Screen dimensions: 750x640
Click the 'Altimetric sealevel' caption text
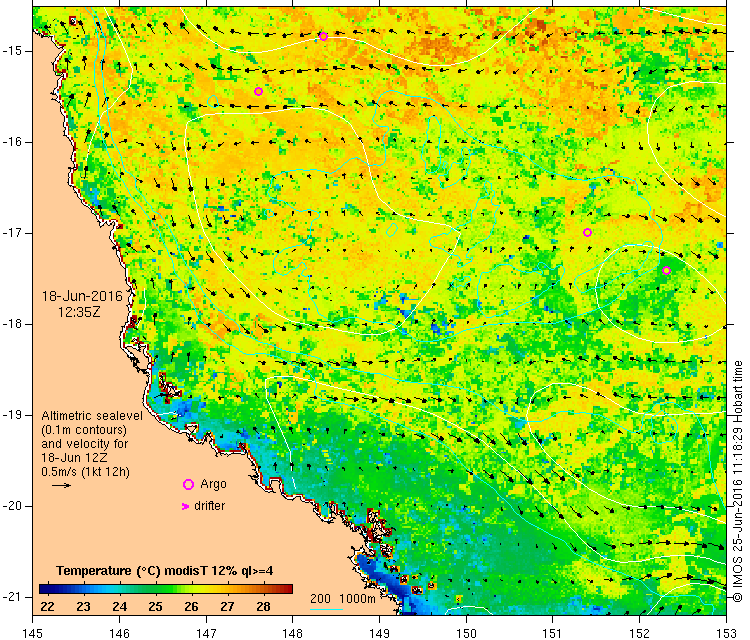click(92, 416)
